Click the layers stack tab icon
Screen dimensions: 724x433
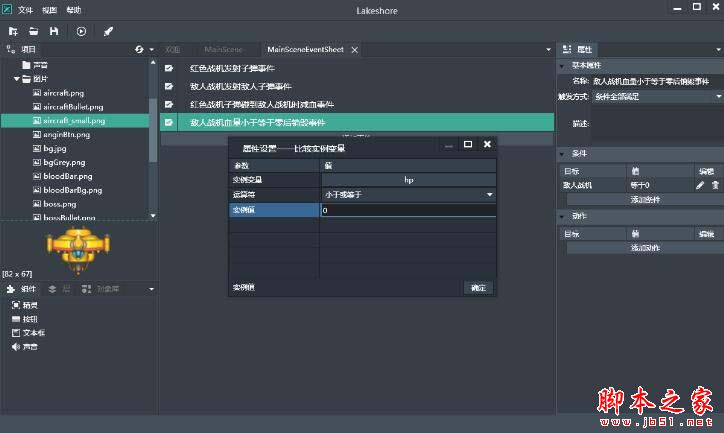click(x=52, y=289)
